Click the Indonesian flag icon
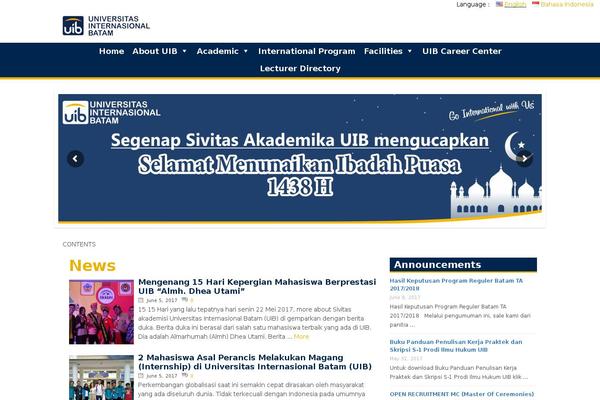Viewport: 600px width, 400px height. point(535,4)
